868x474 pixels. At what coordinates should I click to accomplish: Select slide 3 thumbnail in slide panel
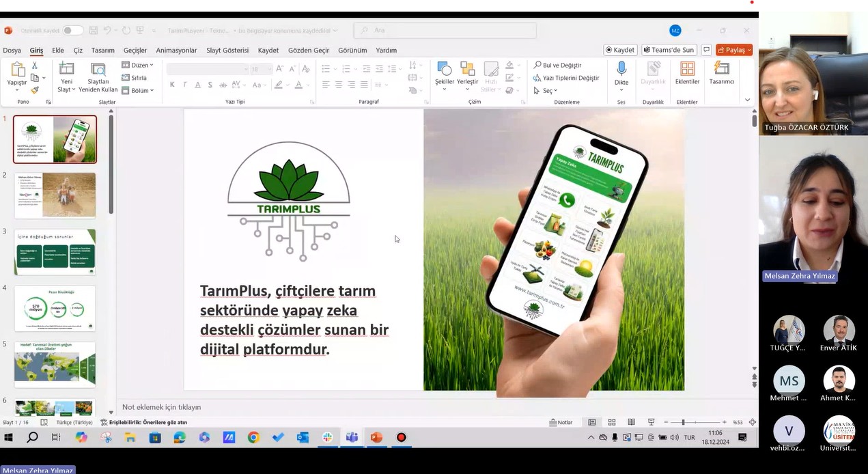point(55,251)
